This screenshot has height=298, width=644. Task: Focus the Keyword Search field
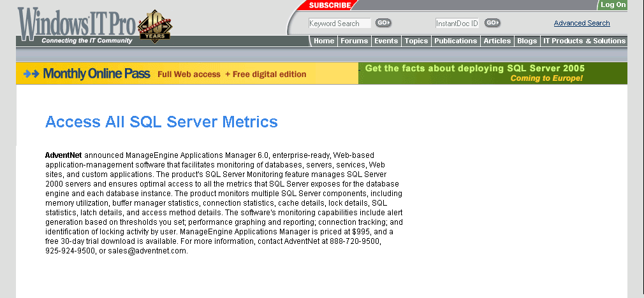(340, 24)
